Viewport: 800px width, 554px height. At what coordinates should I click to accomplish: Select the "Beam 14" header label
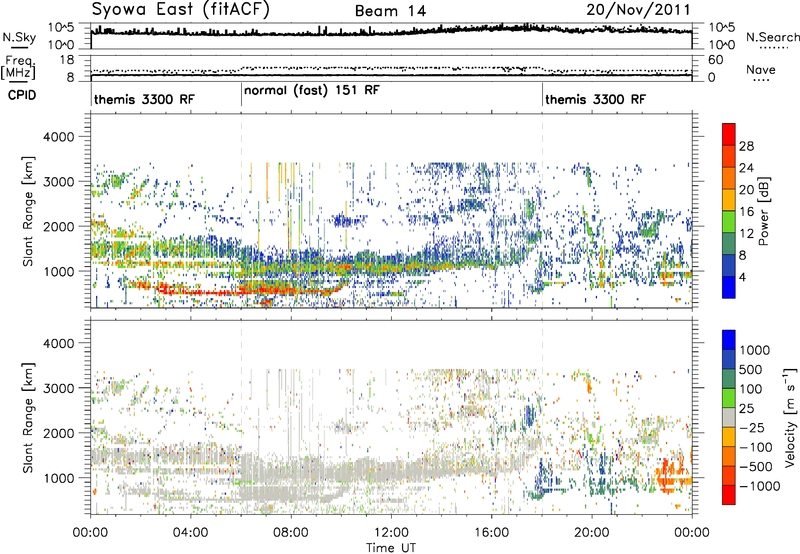pyautogui.click(x=390, y=11)
